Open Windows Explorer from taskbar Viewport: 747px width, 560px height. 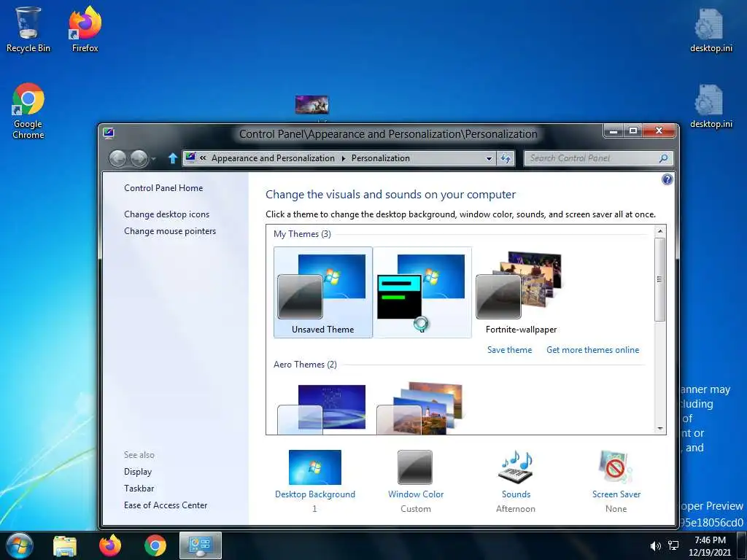click(x=65, y=545)
